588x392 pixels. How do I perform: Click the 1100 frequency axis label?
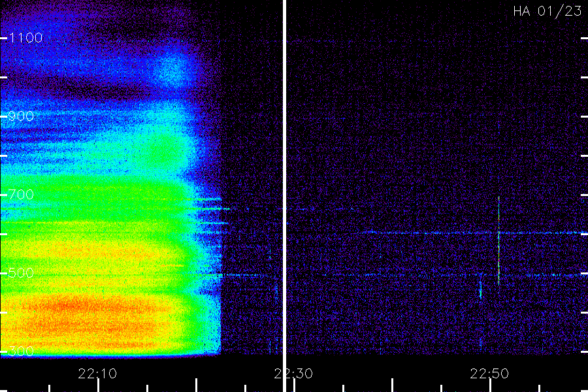[25, 37]
